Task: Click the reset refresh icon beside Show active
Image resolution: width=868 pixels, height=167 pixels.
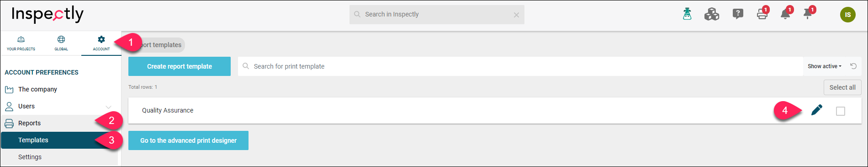Action: [853, 66]
